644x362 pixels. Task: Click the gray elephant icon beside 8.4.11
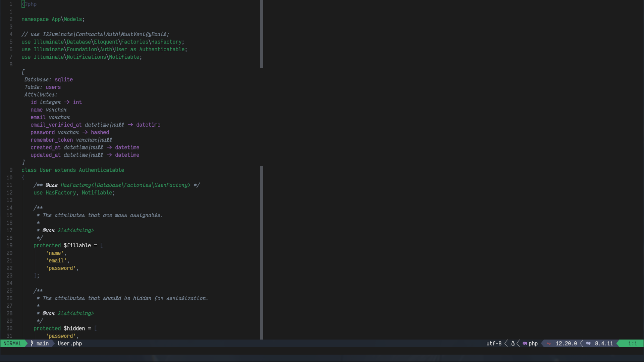(x=588, y=344)
